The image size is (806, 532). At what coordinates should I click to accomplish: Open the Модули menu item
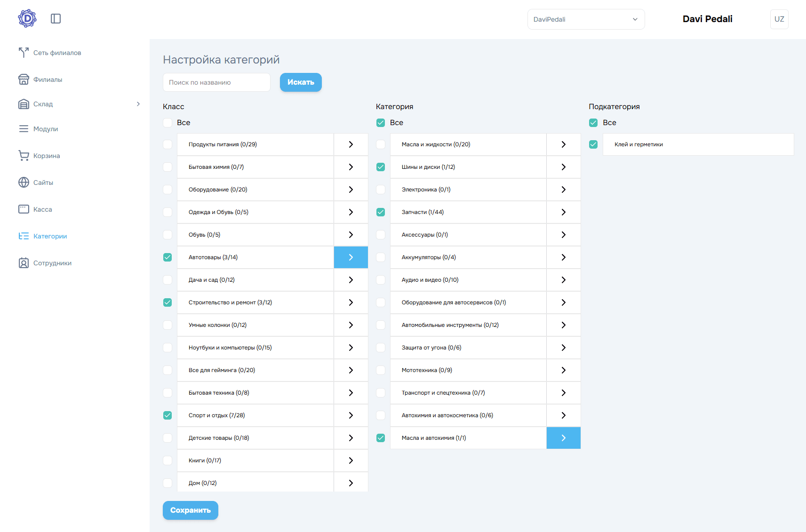(46, 129)
